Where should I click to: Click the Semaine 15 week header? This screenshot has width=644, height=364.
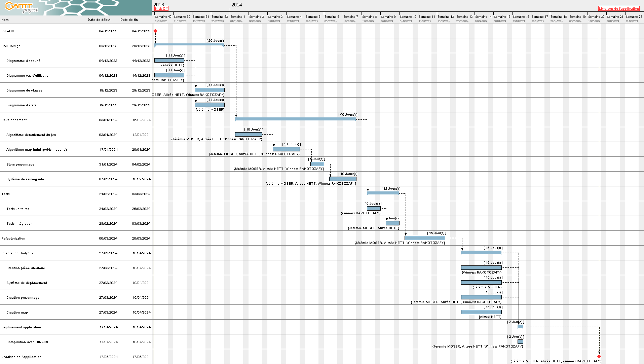click(x=502, y=17)
